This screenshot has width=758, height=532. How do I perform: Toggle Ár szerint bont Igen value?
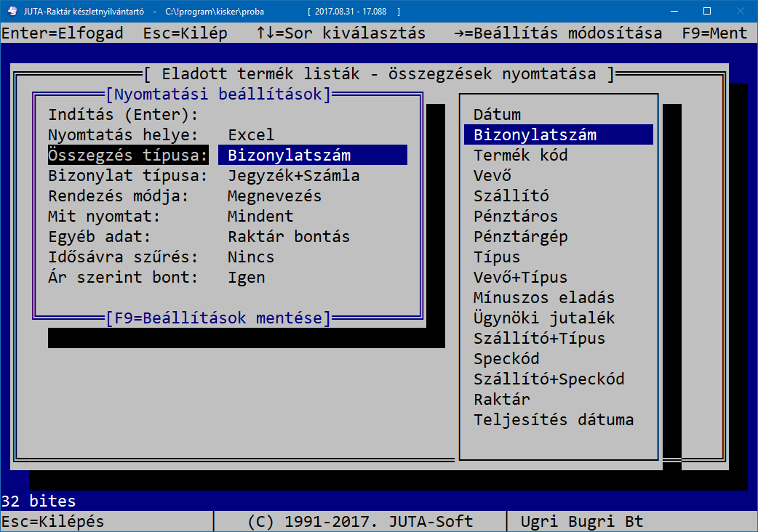click(246, 278)
